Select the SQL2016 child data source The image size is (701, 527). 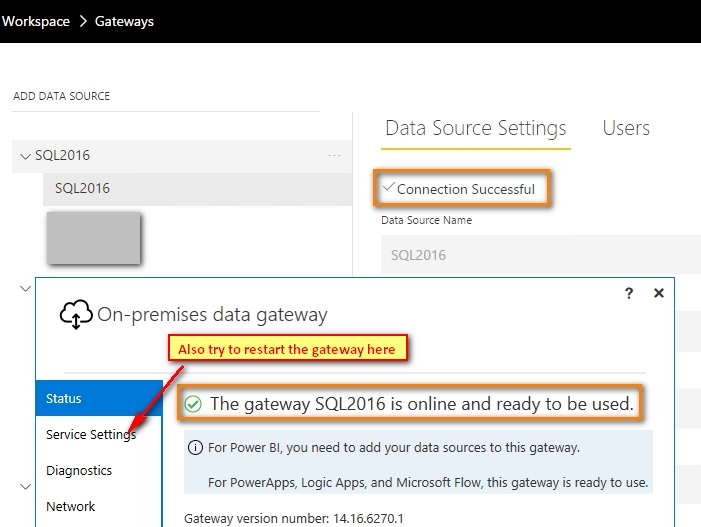(x=197, y=188)
